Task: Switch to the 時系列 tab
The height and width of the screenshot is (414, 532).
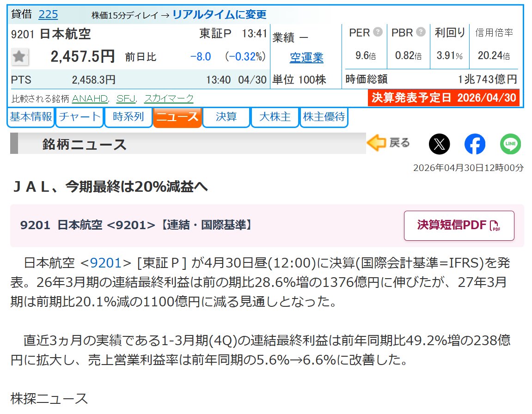Action: pyautogui.click(x=128, y=117)
